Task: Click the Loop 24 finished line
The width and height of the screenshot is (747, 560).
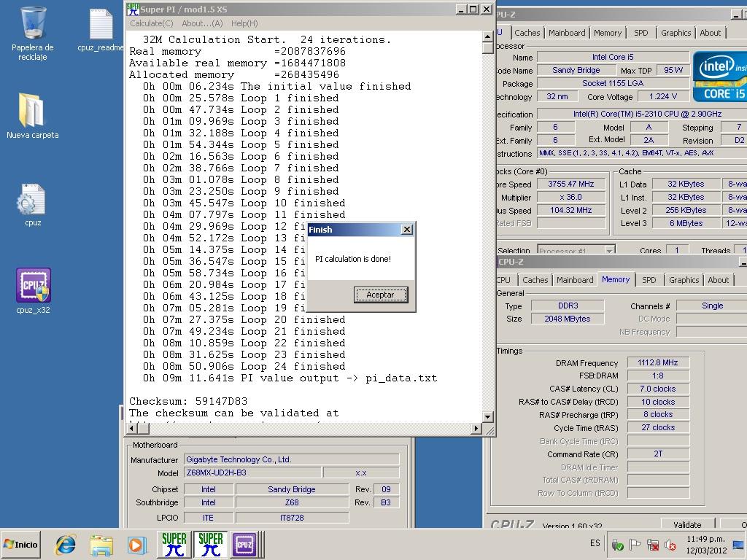Action: (244, 366)
